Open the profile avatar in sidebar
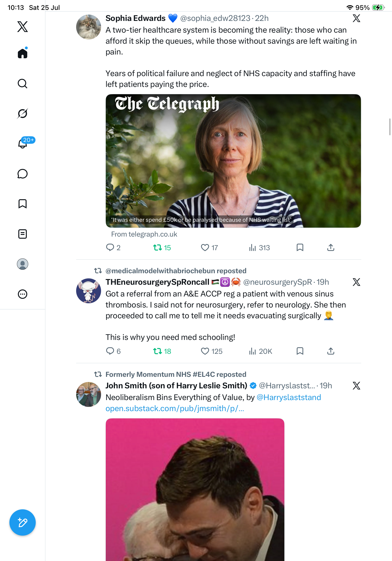Screen dimensions: 392x561 coord(23,264)
